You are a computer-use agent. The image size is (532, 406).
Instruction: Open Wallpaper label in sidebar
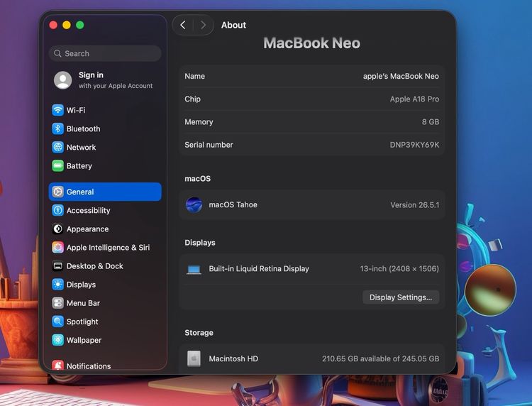tap(84, 340)
